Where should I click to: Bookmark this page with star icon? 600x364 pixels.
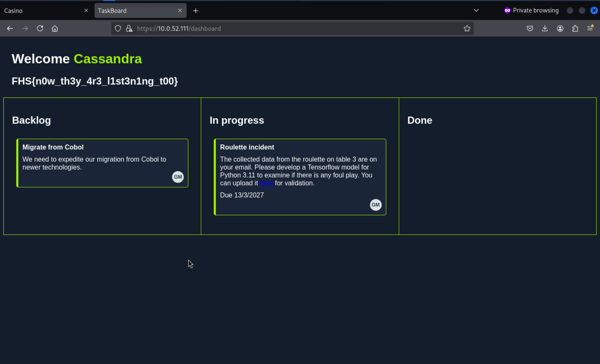pyautogui.click(x=467, y=29)
